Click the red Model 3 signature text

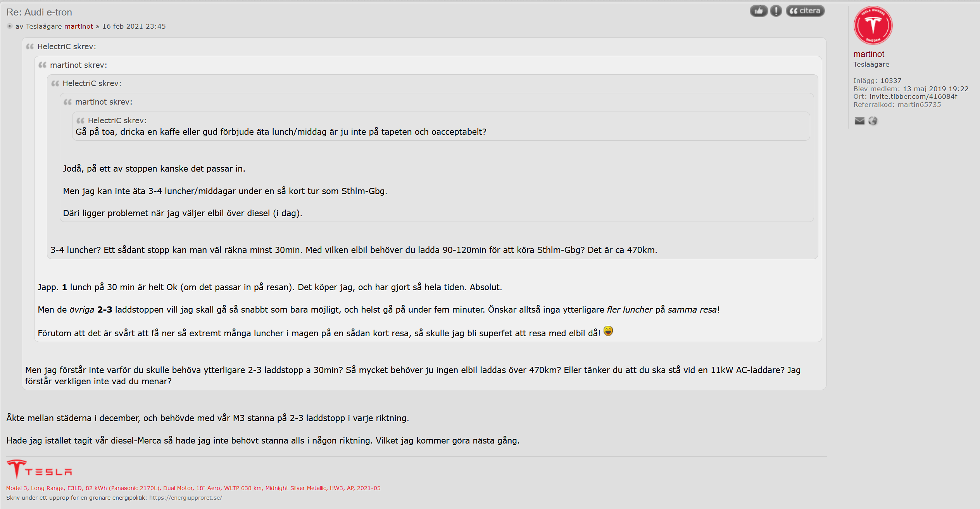click(x=193, y=488)
